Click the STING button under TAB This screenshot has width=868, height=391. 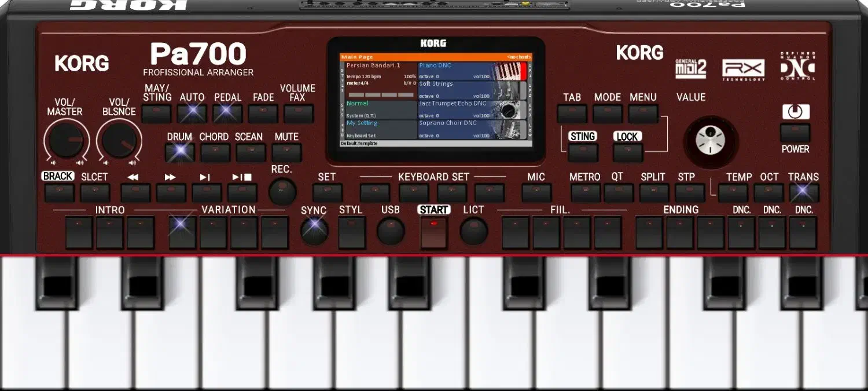(583, 152)
